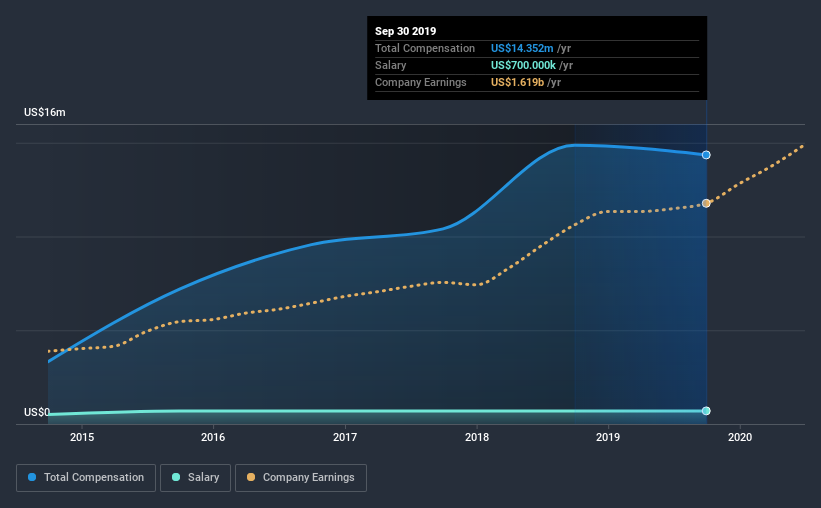This screenshot has width=821, height=508.
Task: Toggle the Total Compensation legend button
Action: click(86, 478)
